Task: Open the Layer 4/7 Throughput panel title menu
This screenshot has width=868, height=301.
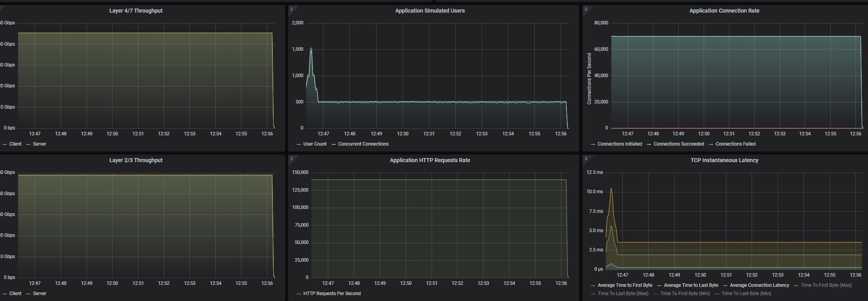Action: point(136,11)
